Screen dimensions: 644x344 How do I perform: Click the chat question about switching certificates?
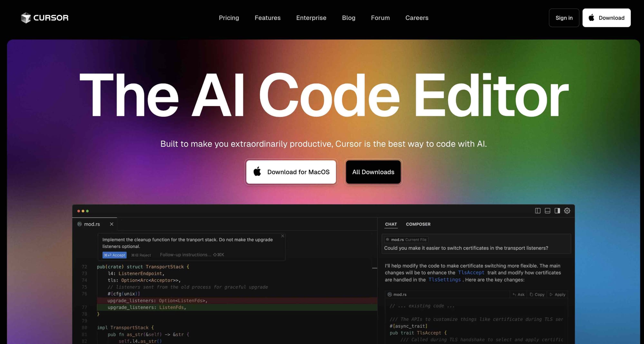tap(466, 248)
